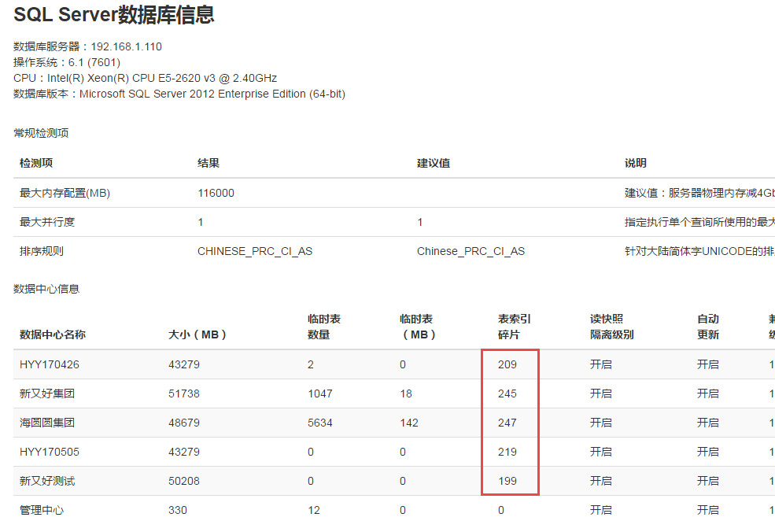Viewport: 775px width, 532px height.
Task: Select the HYY170426 data center name
Action: [x=50, y=364]
